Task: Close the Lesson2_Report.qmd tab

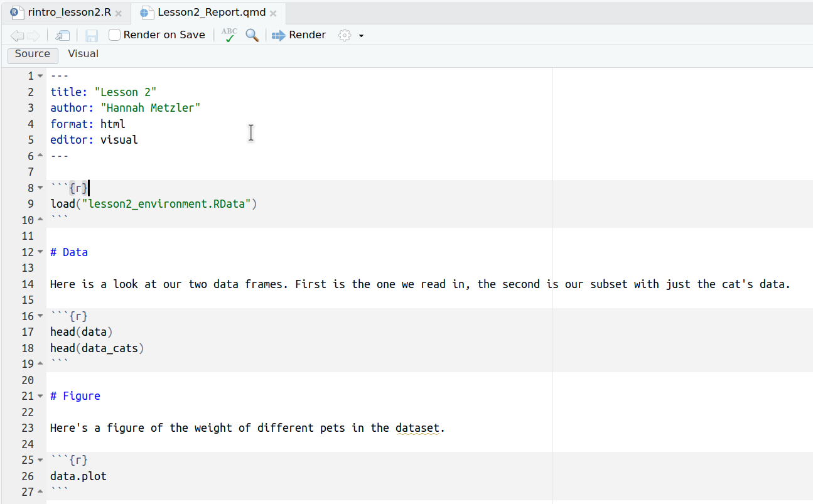Action: point(273,13)
